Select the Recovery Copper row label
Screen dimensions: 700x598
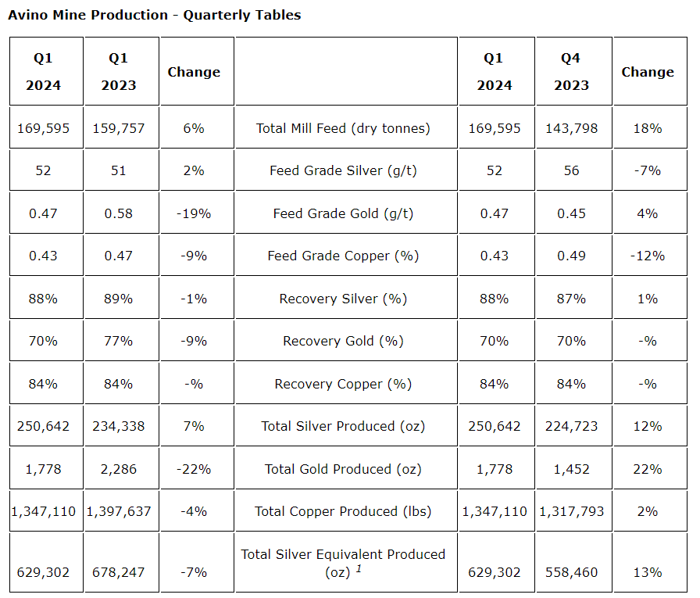tap(343, 384)
